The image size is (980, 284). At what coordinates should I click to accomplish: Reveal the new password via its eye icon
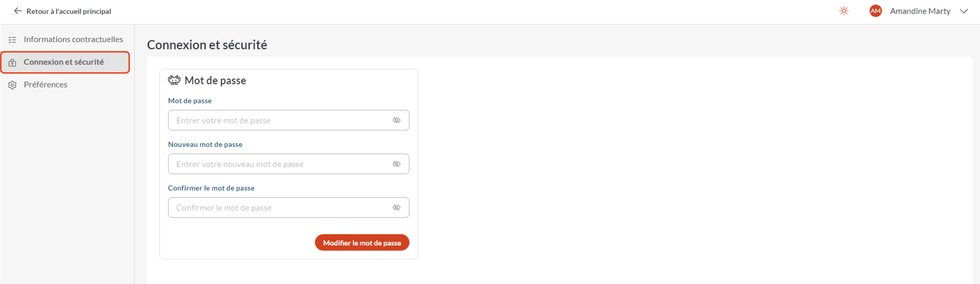[396, 164]
